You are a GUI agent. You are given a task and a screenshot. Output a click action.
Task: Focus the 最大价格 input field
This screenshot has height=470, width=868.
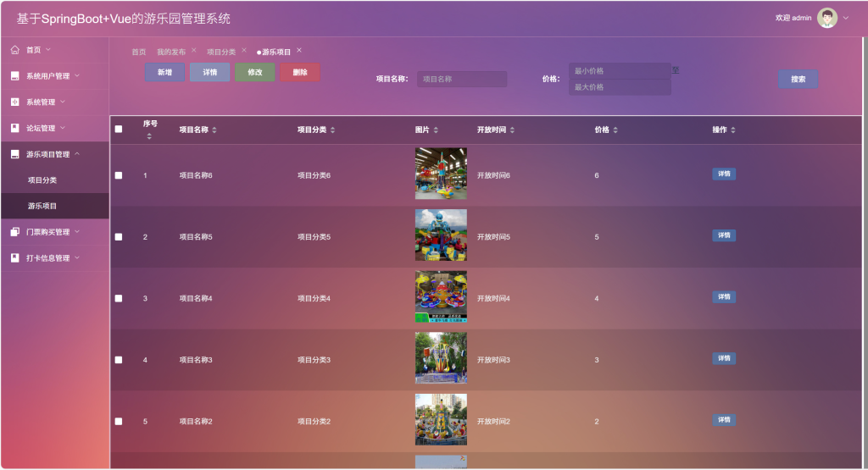click(x=620, y=87)
